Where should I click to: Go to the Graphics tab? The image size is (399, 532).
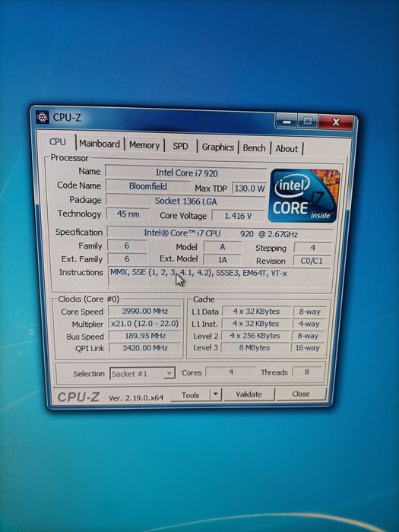pyautogui.click(x=218, y=147)
